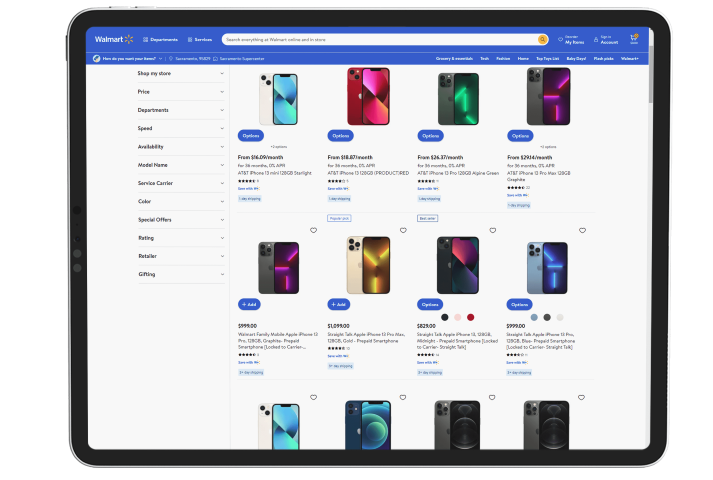Select the red color swatch

471,317
